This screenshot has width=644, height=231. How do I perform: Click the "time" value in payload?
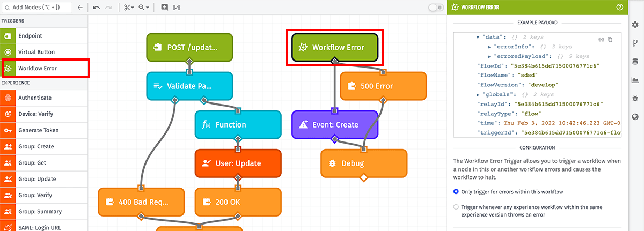point(563,123)
